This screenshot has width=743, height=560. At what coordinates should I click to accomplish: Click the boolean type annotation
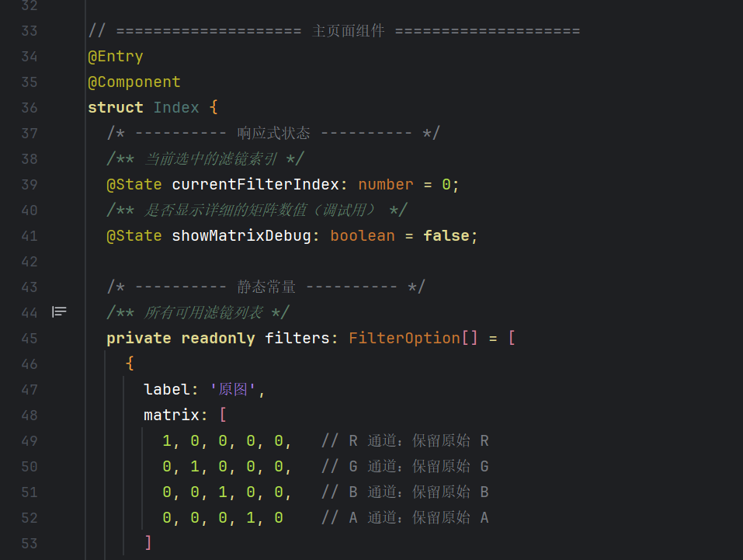point(363,235)
